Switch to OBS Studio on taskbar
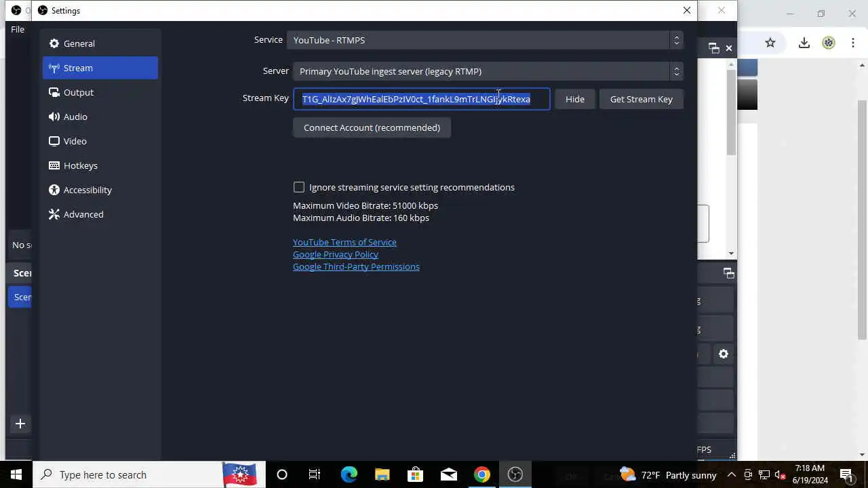 pos(515,474)
